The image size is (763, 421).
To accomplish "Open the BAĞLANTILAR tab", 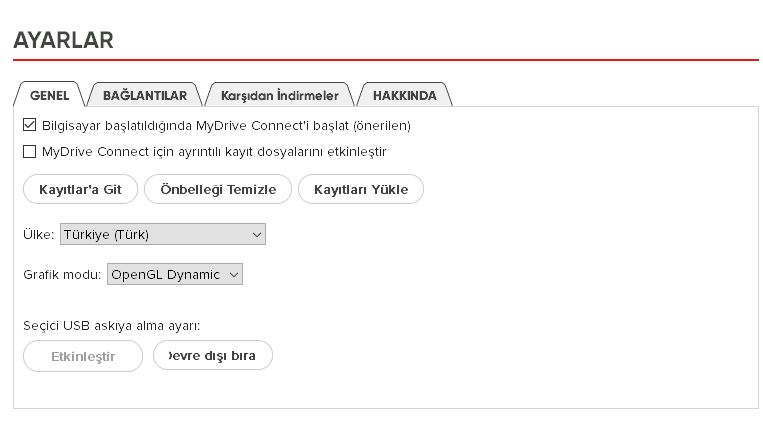I will 145,95.
